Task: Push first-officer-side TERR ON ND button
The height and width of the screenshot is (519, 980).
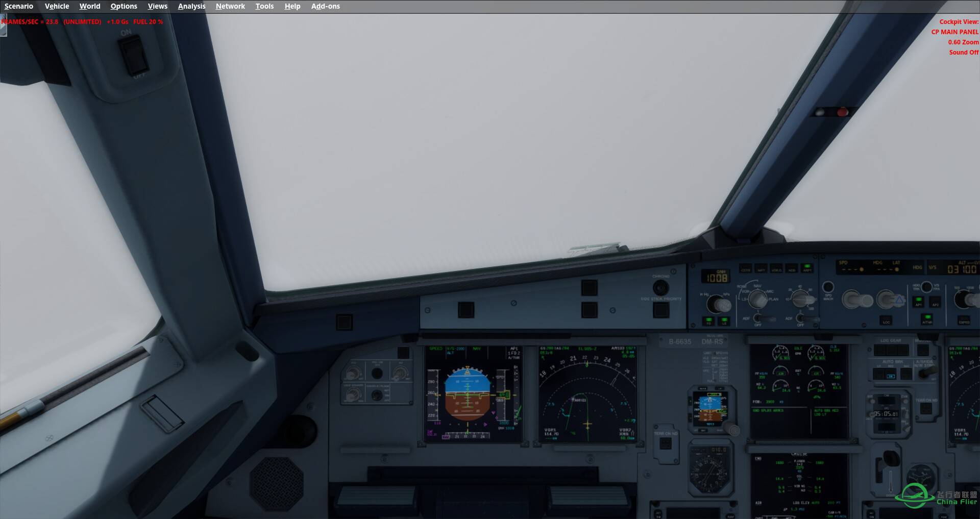Action: [926, 408]
